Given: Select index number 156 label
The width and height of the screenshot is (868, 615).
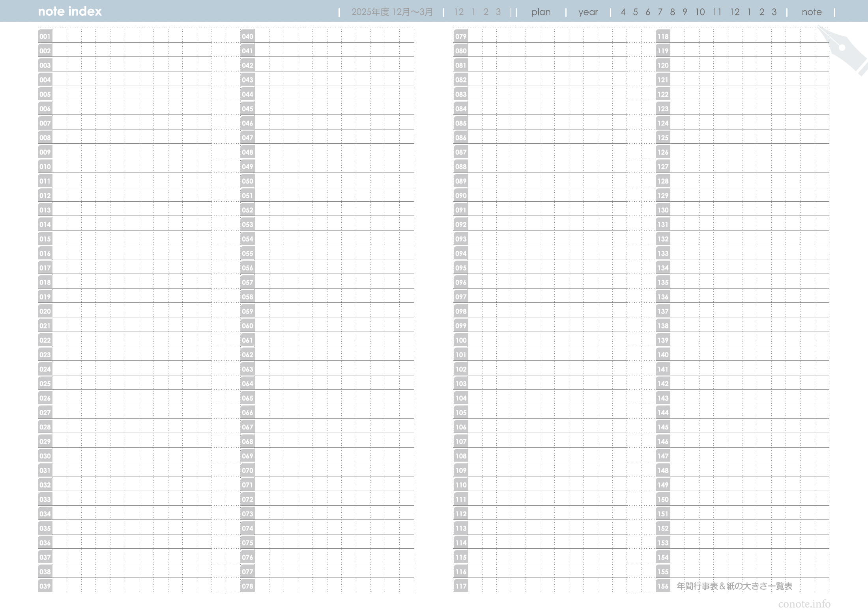Looking at the screenshot, I should (x=663, y=586).
